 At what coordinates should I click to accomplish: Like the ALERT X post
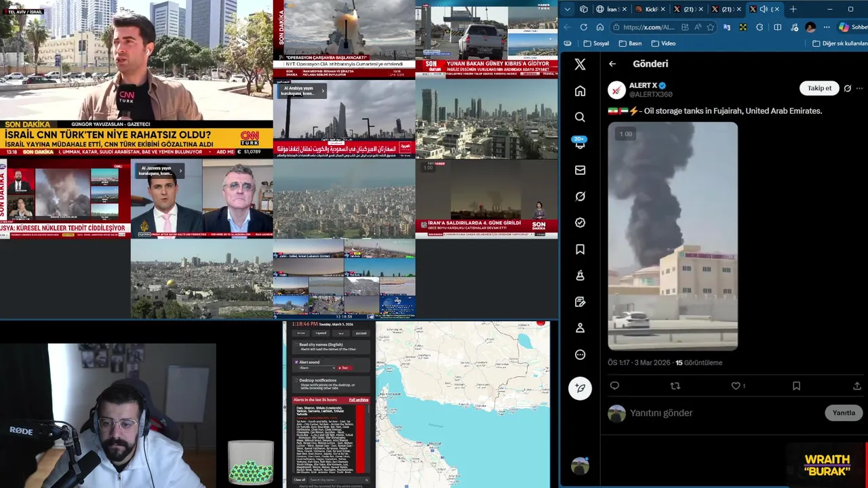tap(735, 386)
